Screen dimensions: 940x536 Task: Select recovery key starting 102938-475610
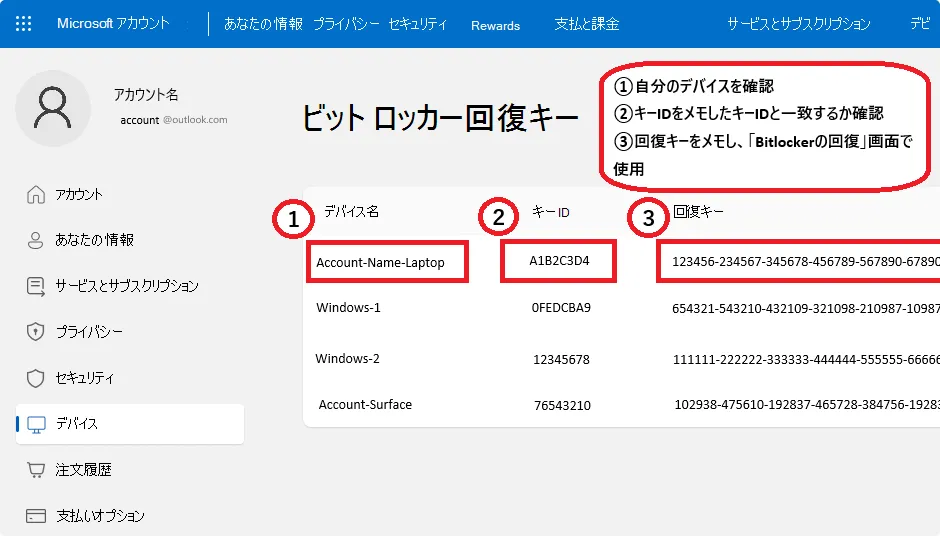pos(807,405)
